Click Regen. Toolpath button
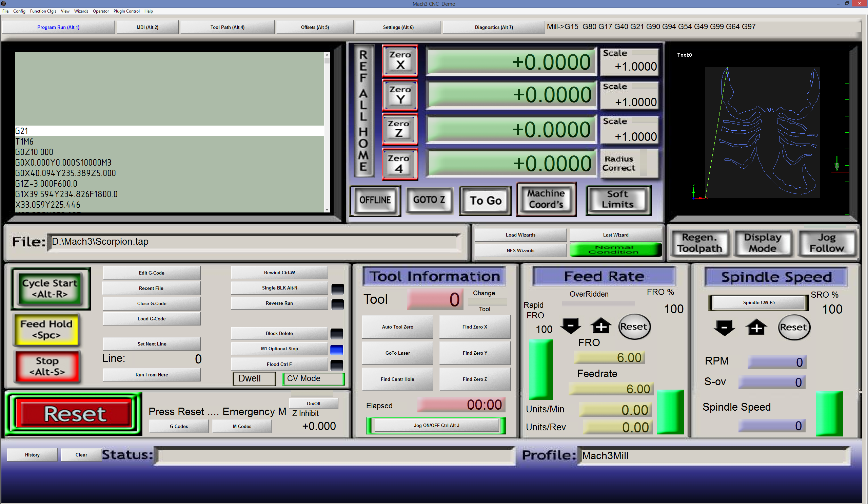This screenshot has height=504, width=868. pos(699,243)
